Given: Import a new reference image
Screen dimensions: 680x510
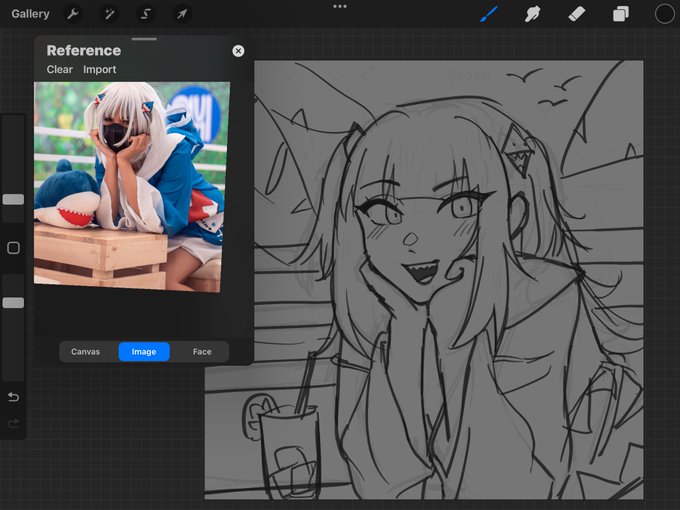Looking at the screenshot, I should click(100, 69).
